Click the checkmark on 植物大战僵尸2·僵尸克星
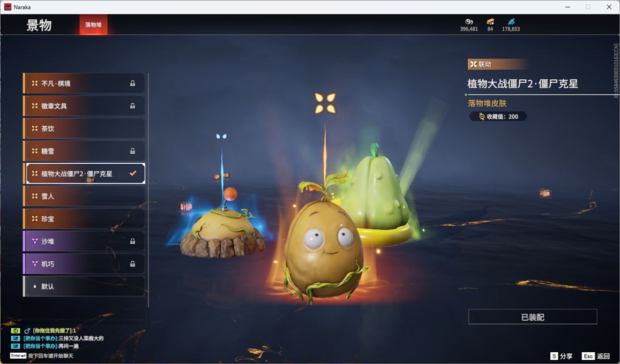The image size is (620, 364). pos(133,173)
